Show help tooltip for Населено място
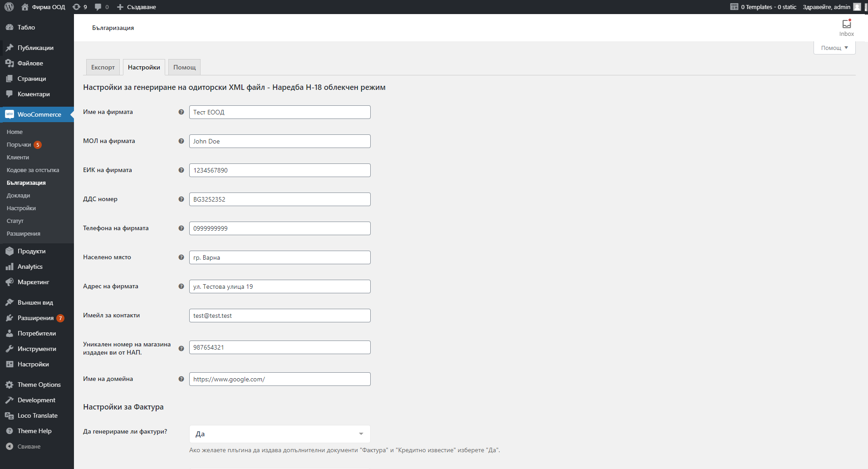This screenshot has height=469, width=868. pos(181,257)
